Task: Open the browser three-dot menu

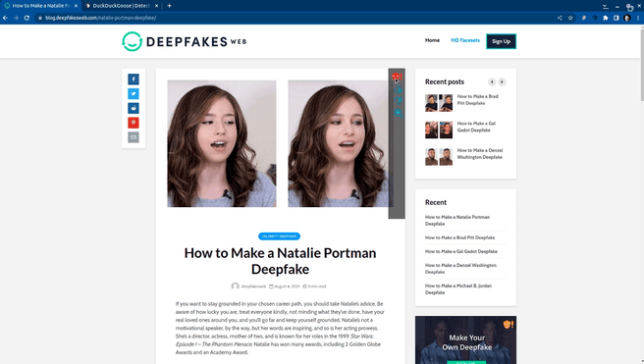Action: (638, 18)
